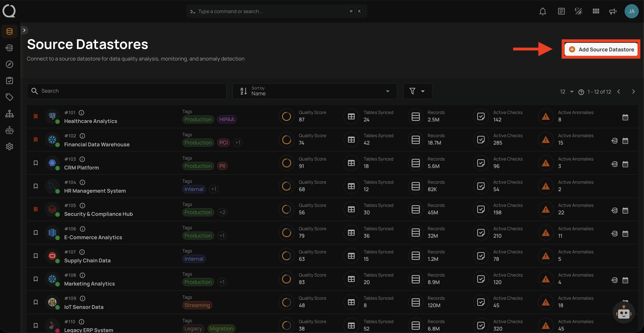Image resolution: width=644 pixels, height=333 pixels.
Task: Toggle light/dark theme with the sun-moon icon
Action: click(x=578, y=11)
